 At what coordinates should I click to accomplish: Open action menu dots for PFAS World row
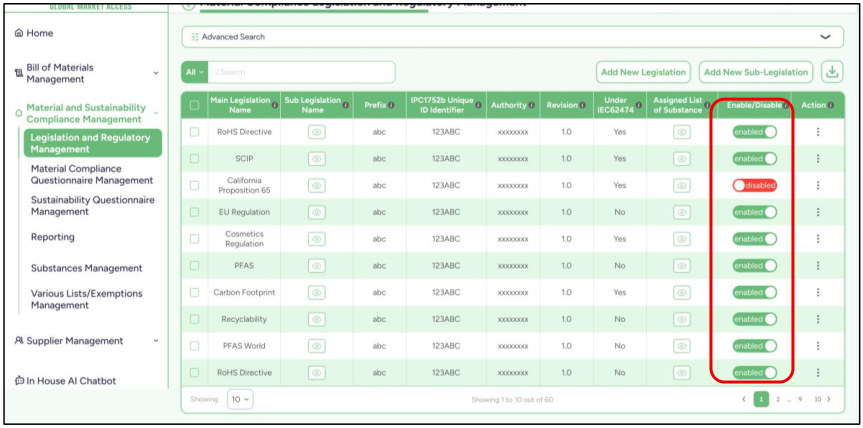[818, 346]
